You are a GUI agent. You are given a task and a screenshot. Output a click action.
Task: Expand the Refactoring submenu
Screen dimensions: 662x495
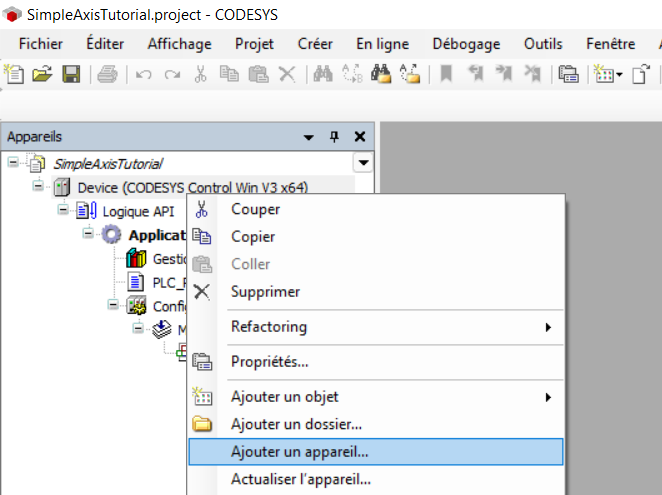click(x=376, y=327)
